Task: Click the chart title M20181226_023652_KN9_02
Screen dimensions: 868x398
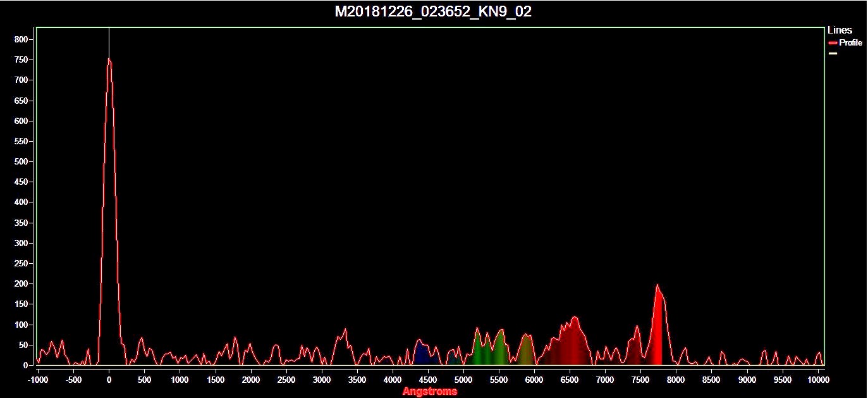Action: [x=433, y=12]
